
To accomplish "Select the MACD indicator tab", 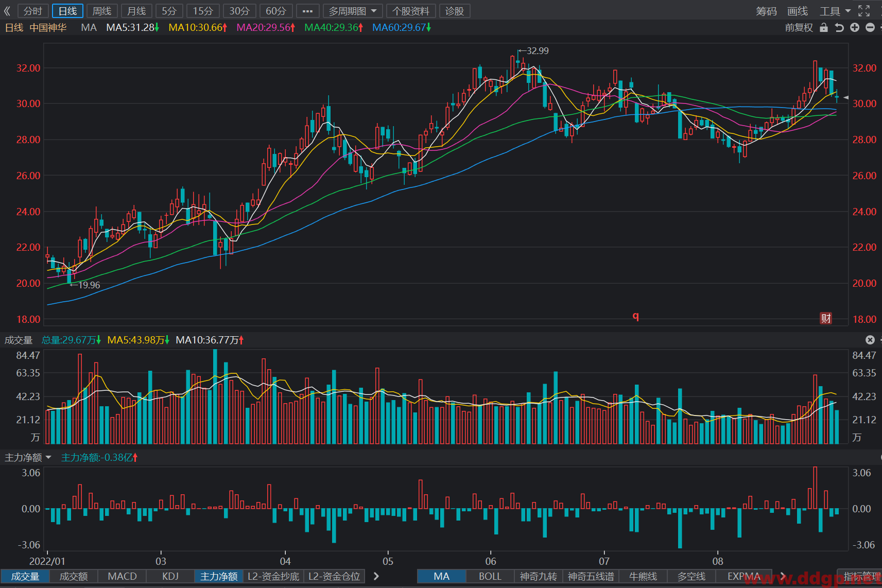I will tap(123, 576).
